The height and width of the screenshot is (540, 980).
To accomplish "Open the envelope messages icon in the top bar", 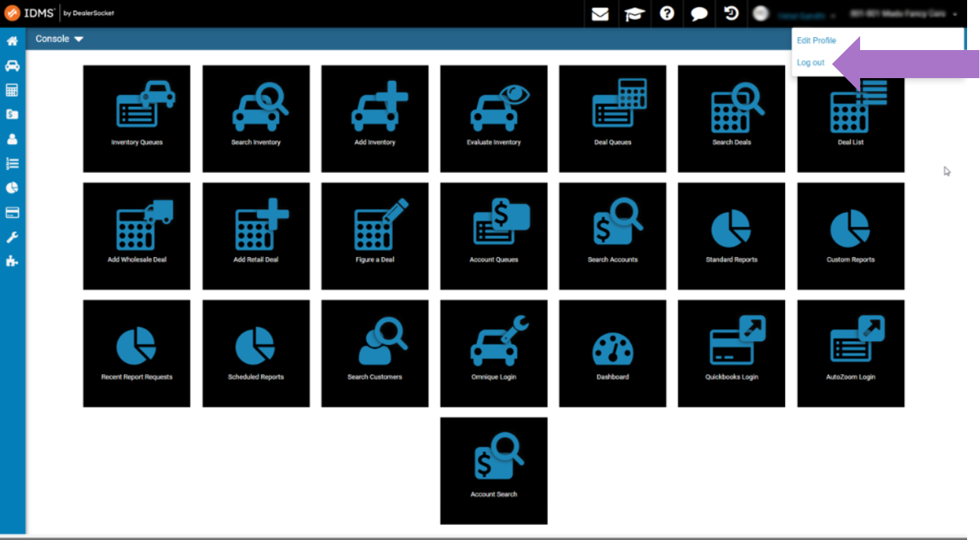I will (x=600, y=14).
